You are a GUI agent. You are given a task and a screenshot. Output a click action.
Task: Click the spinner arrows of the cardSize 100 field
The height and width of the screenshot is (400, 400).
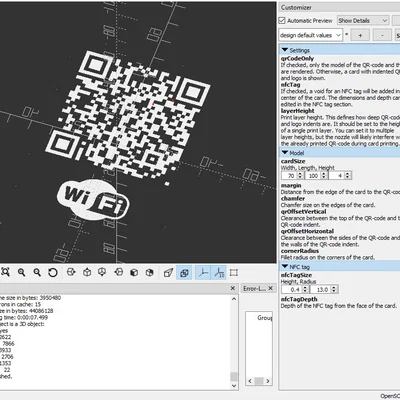pyautogui.click(x=324, y=175)
